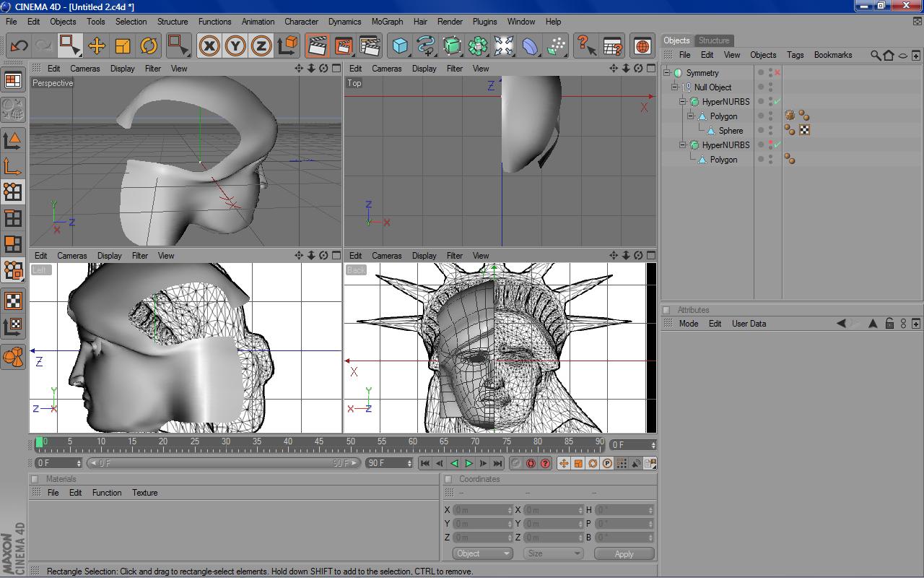Viewport: 924px width, 578px height.
Task: Toggle the red X enable mark on Symmetry
Action: tap(777, 73)
